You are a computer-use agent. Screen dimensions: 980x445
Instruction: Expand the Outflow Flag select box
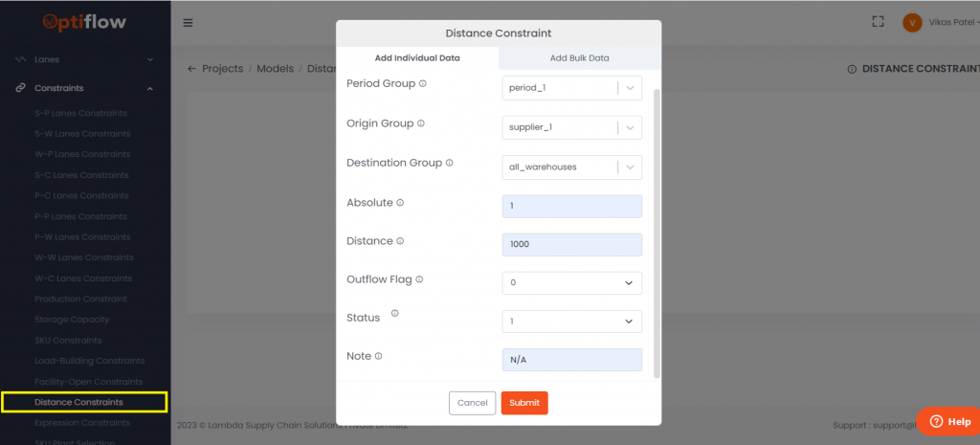point(571,283)
